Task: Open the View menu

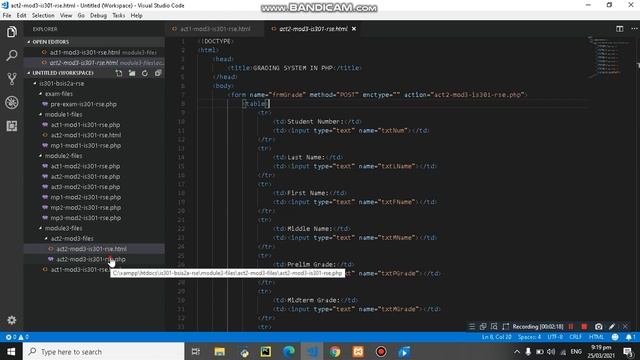Action: click(66, 16)
